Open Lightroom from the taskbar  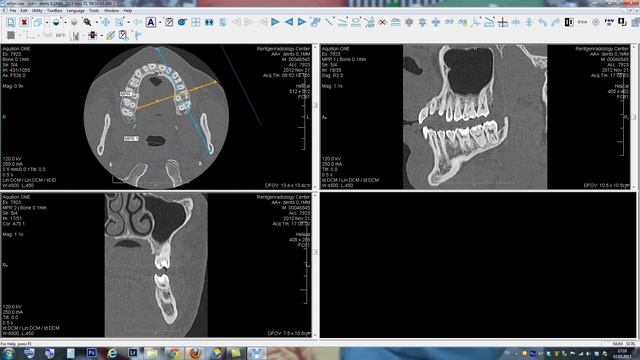tap(133, 353)
